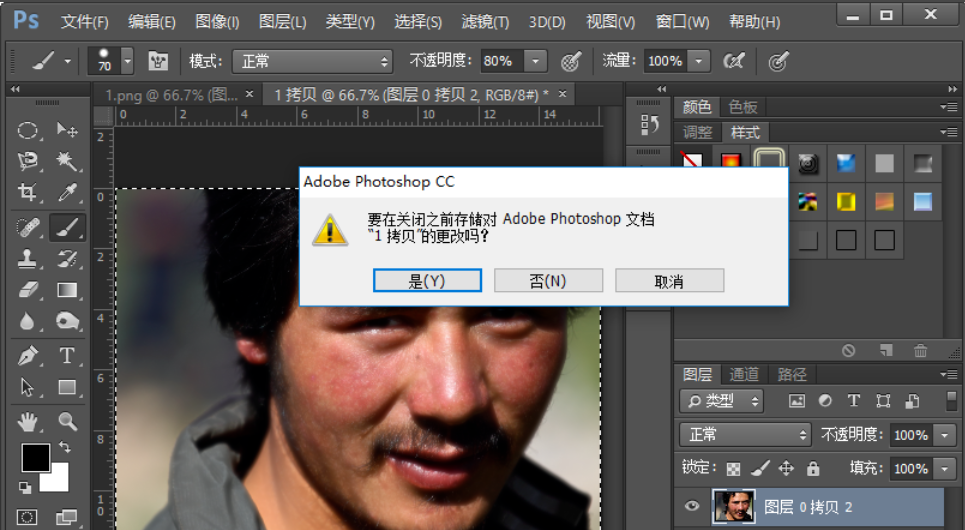Open the layer 不透明度 dropdown arrow
965x530 pixels.
click(945, 435)
